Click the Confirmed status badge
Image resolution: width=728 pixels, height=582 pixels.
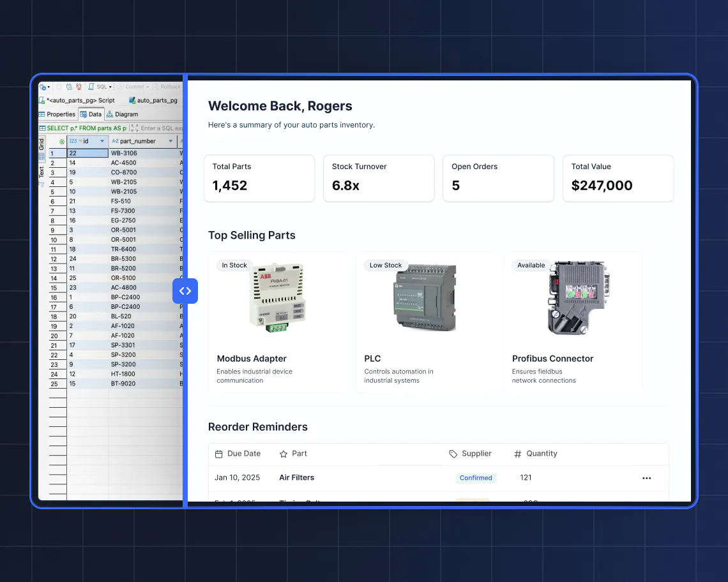click(x=476, y=478)
